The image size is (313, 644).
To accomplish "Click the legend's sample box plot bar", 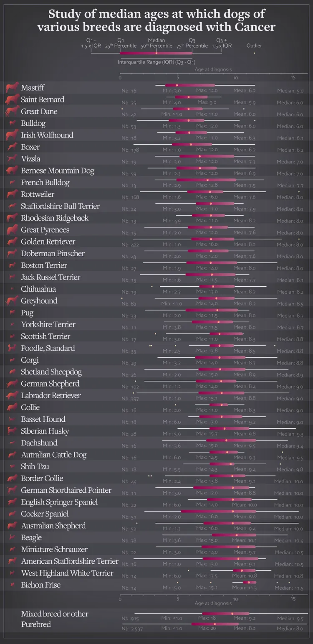I will click(x=156, y=53).
